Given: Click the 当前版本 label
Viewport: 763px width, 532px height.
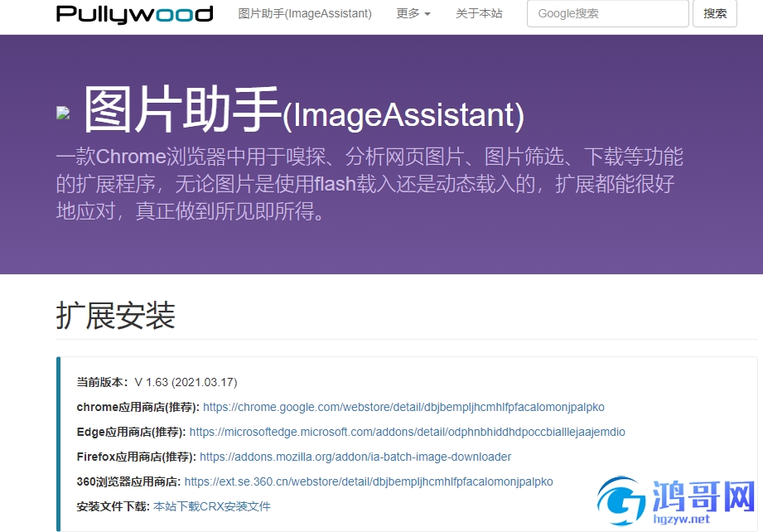Looking at the screenshot, I should pyautogui.click(x=103, y=382).
